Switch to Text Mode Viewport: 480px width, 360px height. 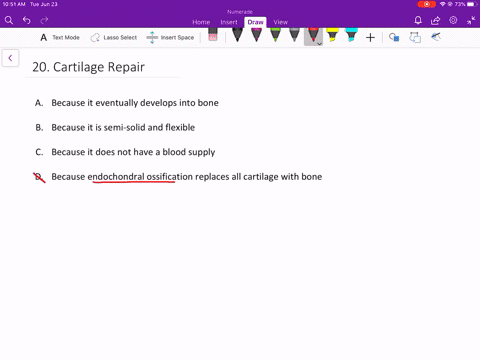coord(60,37)
